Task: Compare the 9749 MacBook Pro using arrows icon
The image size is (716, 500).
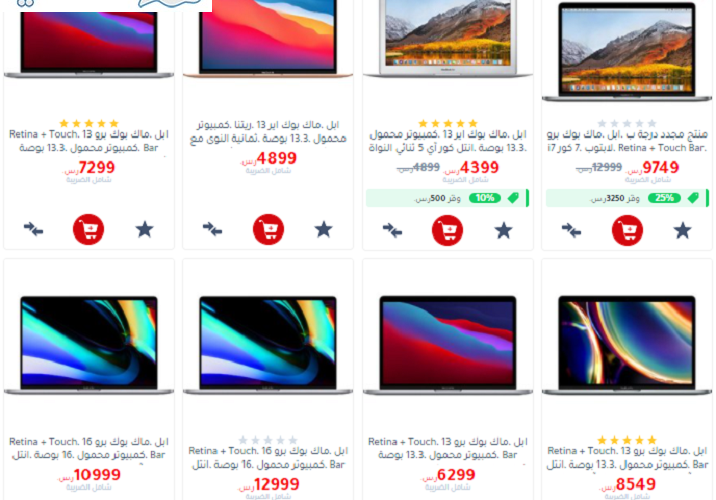Action: click(x=571, y=230)
